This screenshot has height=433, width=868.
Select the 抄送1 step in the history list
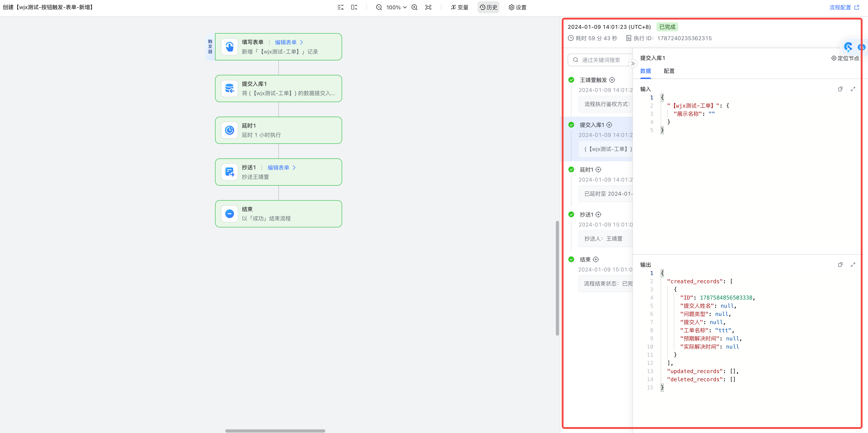(586, 214)
